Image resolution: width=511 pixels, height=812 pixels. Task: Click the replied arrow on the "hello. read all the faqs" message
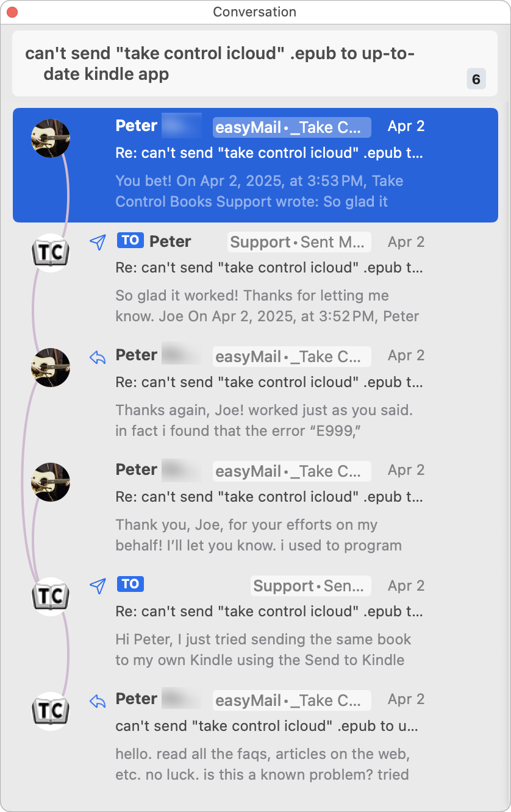(x=98, y=700)
